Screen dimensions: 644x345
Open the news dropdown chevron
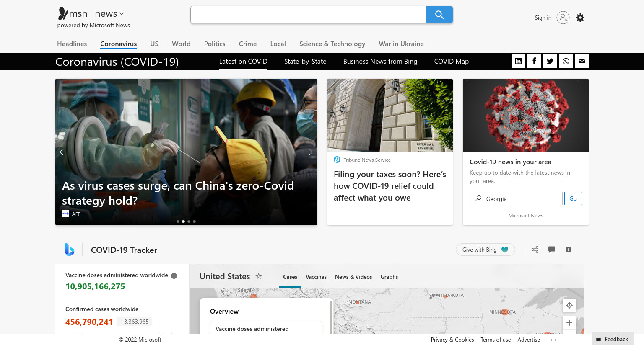coord(122,14)
